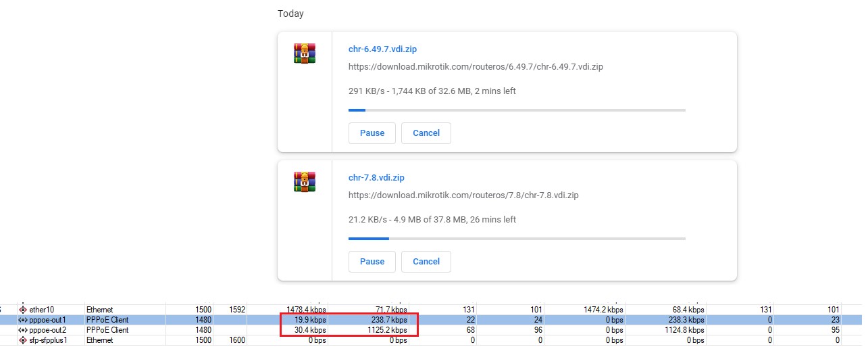
Task: Select the pppoe-out1 interface icon
Action: pos(23,320)
